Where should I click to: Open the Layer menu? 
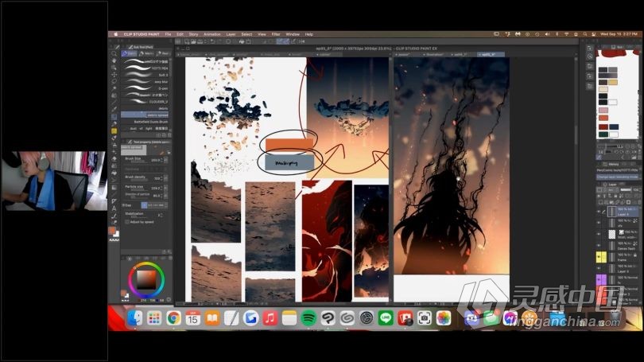tap(231, 34)
